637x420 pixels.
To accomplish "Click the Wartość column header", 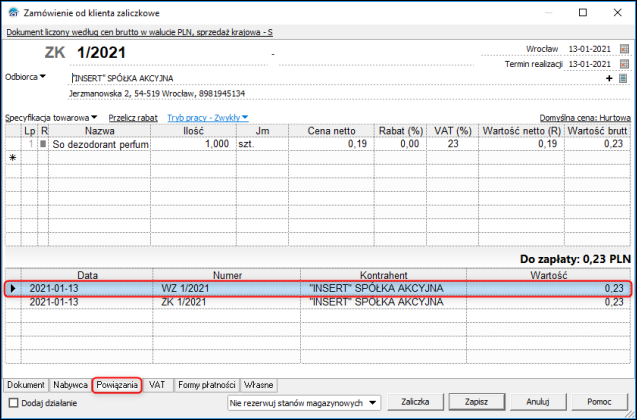I will click(x=548, y=275).
